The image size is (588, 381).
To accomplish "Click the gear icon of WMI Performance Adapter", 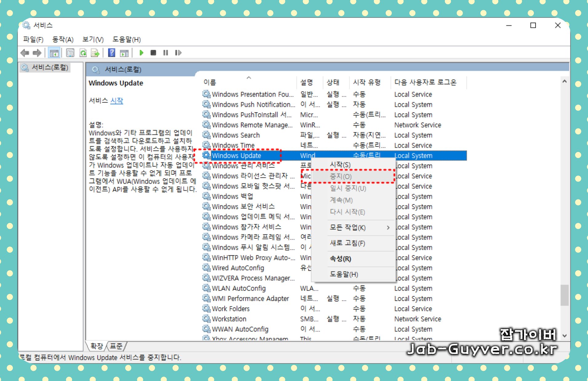I will [206, 298].
